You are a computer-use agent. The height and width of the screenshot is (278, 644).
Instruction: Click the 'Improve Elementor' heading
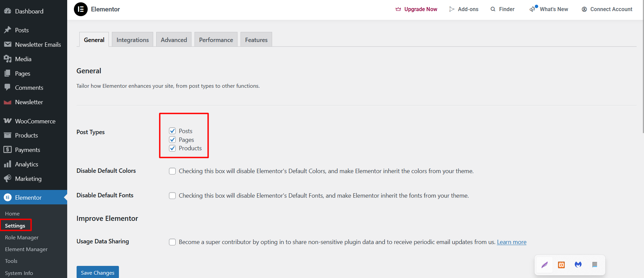pyautogui.click(x=107, y=219)
